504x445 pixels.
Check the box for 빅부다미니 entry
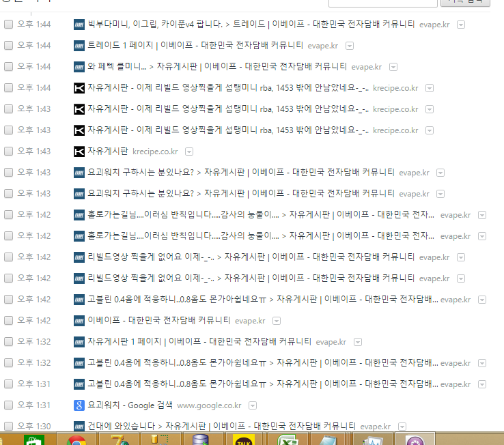8,25
